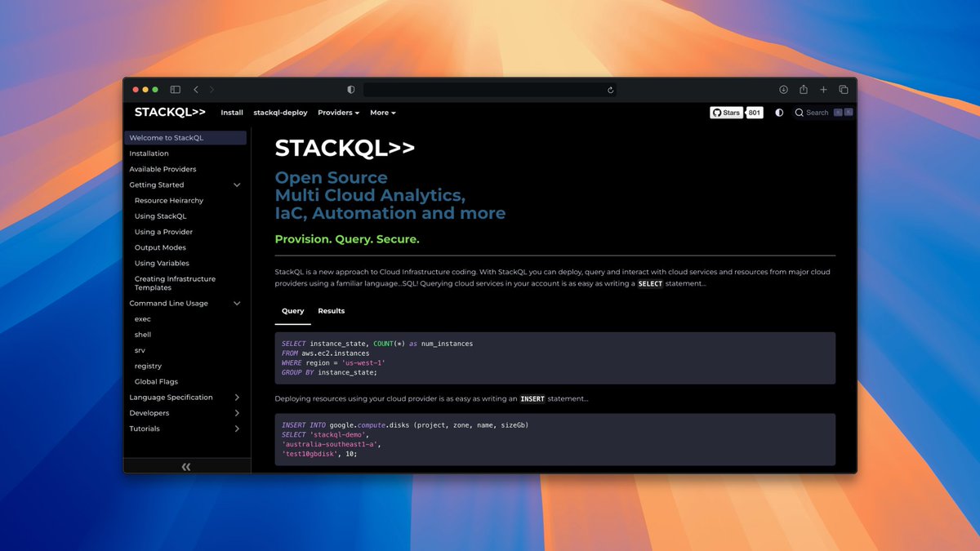Open the Using StackQL page
Screen dimensions: 980x551
point(161,216)
